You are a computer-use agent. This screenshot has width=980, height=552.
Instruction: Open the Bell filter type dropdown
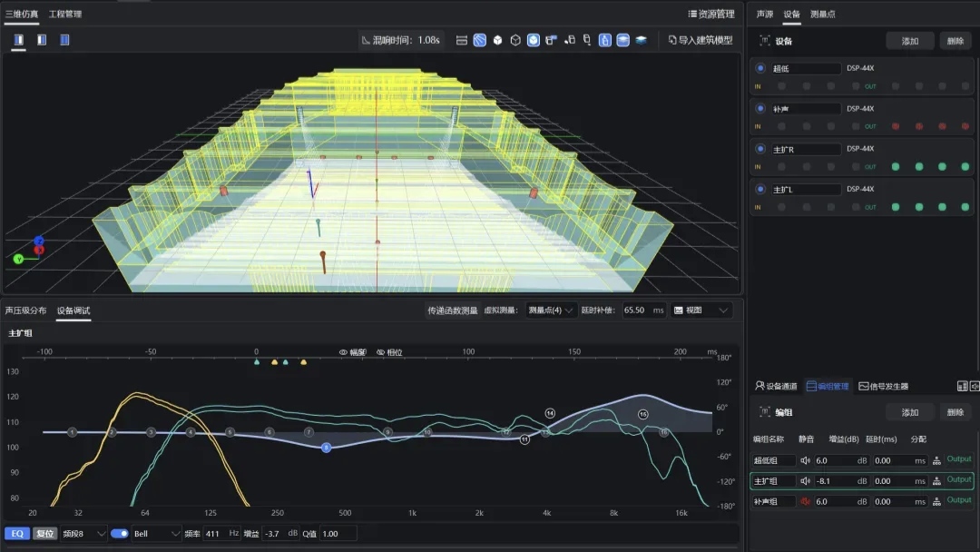coord(157,533)
